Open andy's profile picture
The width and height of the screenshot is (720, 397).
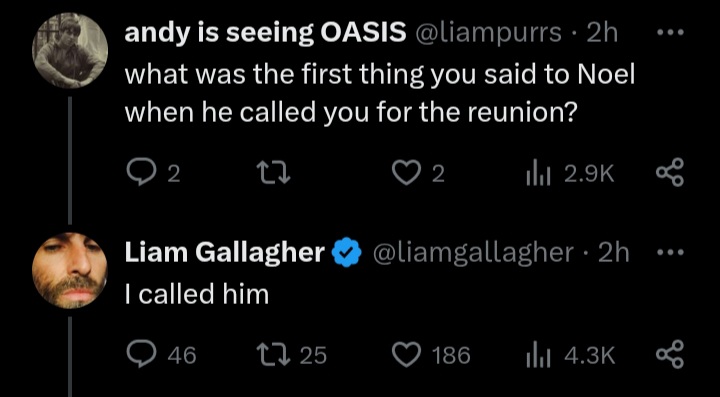70,50
